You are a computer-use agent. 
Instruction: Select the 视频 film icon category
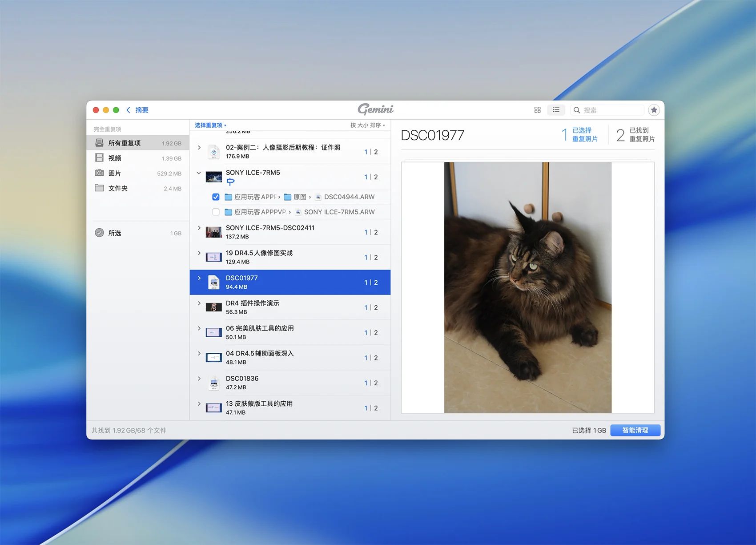100,158
